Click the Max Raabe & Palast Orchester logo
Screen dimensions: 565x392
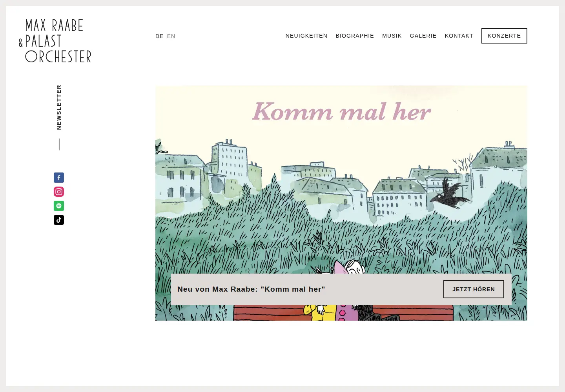point(55,41)
